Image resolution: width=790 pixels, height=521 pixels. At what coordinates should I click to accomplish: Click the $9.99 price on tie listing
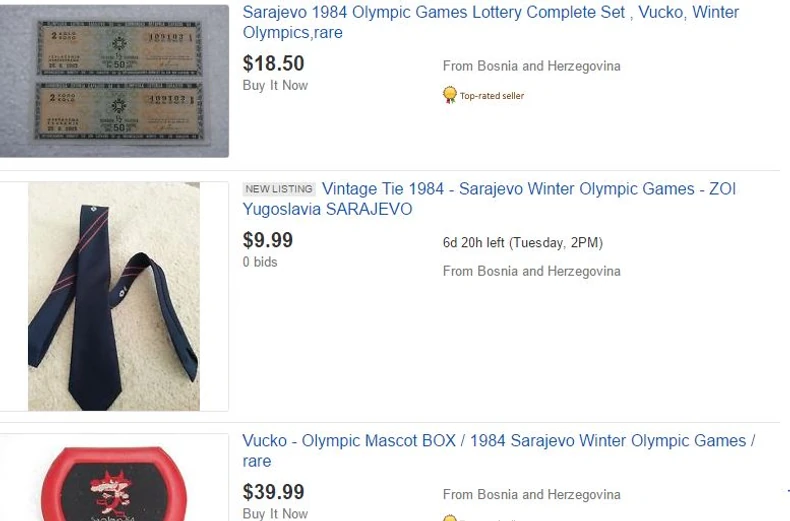[267, 241]
